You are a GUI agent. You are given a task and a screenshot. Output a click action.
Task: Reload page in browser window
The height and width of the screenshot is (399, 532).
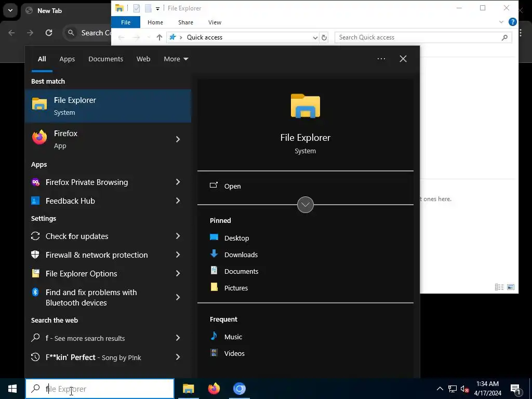point(49,33)
